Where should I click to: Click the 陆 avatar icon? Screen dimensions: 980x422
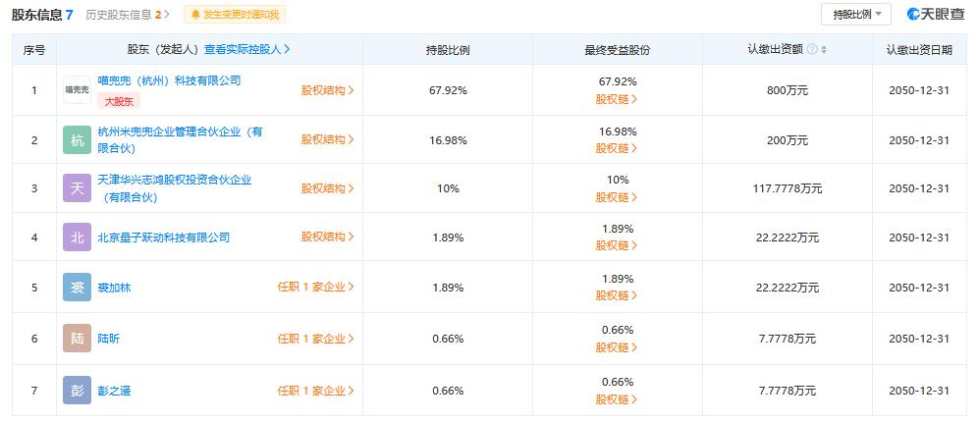coord(77,339)
